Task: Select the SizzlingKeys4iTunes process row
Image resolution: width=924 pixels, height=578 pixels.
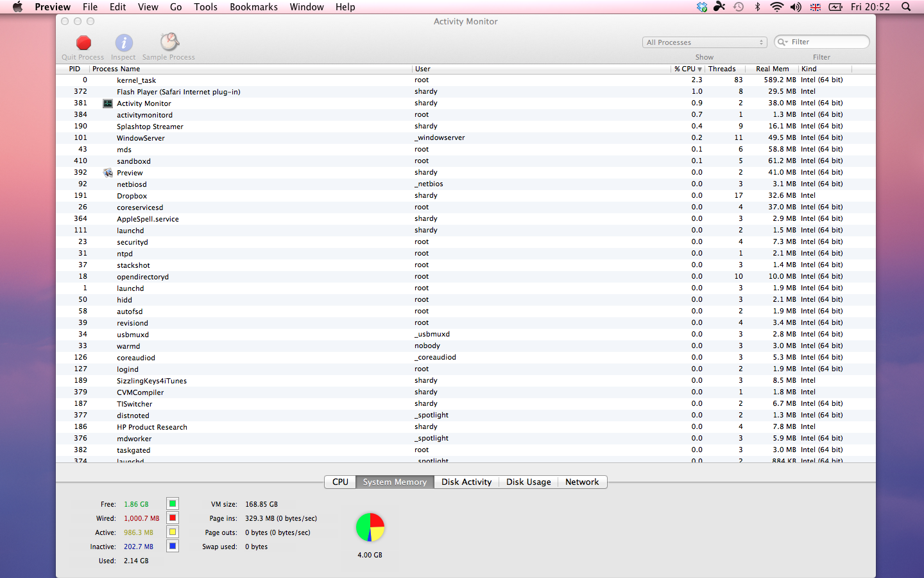Action: click(x=466, y=381)
